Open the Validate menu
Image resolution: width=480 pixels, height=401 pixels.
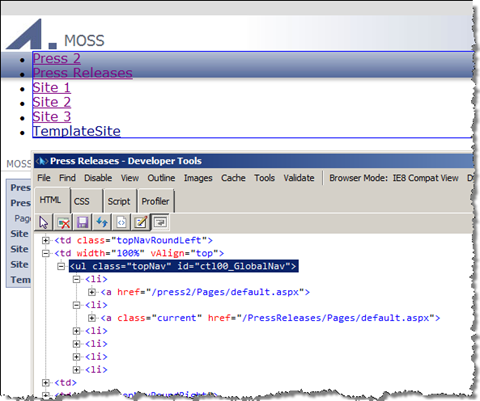pyautogui.click(x=299, y=178)
